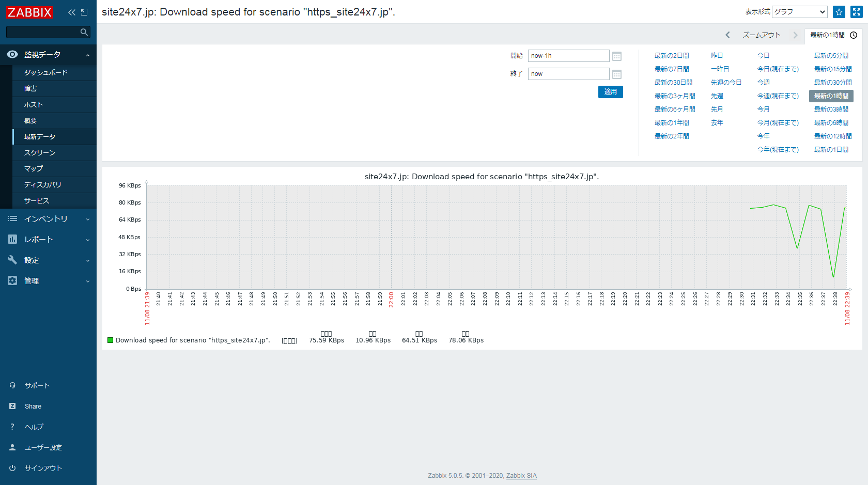Open end date calendar picker

(617, 74)
